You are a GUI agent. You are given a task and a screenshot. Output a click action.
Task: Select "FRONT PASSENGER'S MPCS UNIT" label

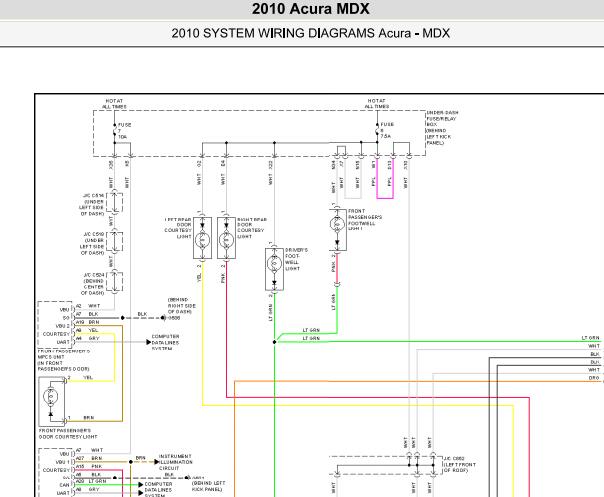[64, 360]
